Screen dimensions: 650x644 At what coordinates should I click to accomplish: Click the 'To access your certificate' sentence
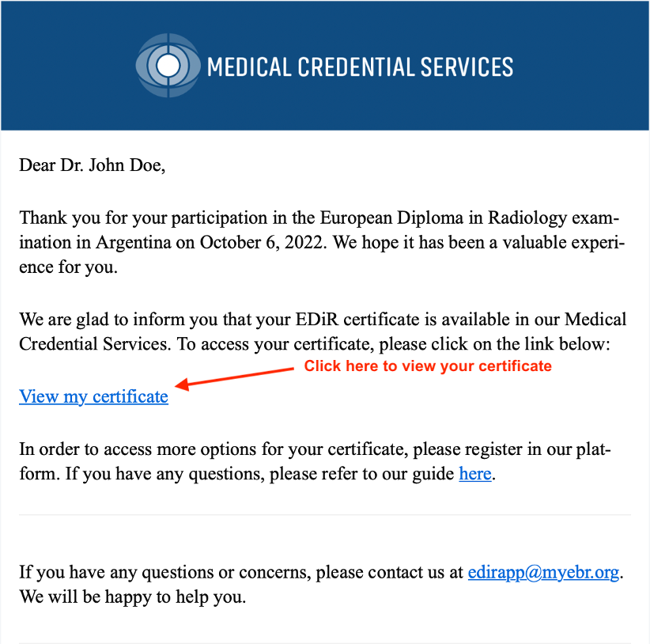(393, 344)
